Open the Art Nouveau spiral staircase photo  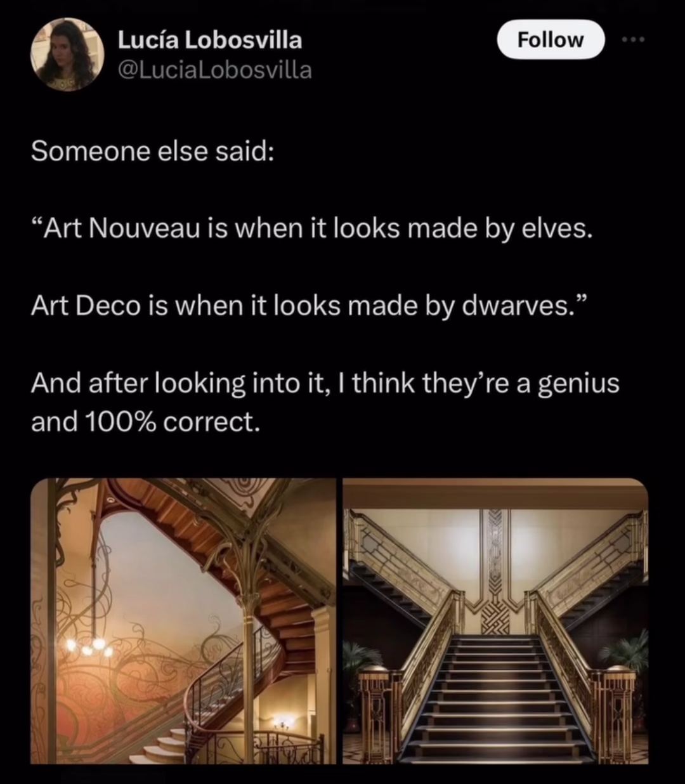click(183, 621)
